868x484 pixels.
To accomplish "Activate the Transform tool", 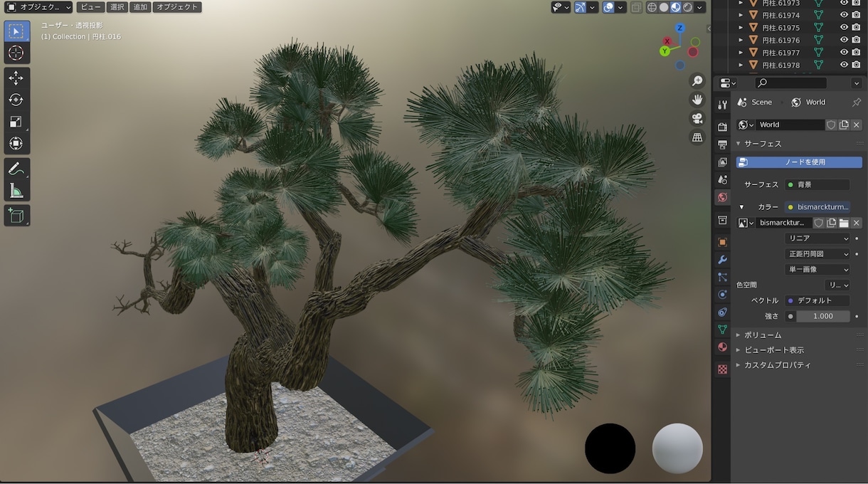I will coord(16,144).
